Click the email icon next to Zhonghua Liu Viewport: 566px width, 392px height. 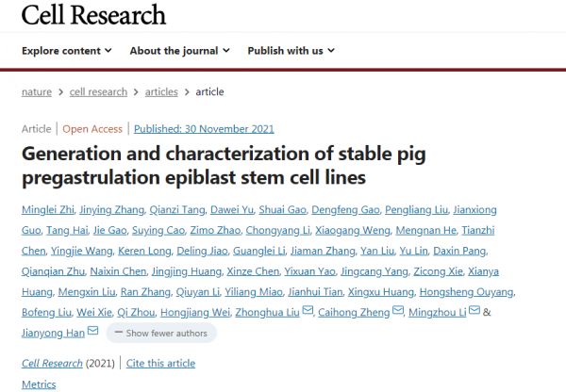(x=308, y=310)
